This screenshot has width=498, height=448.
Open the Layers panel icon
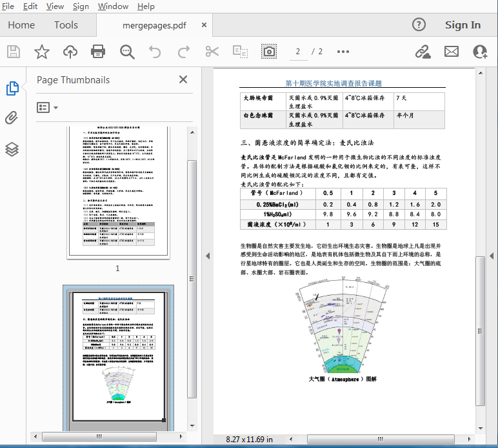12,149
